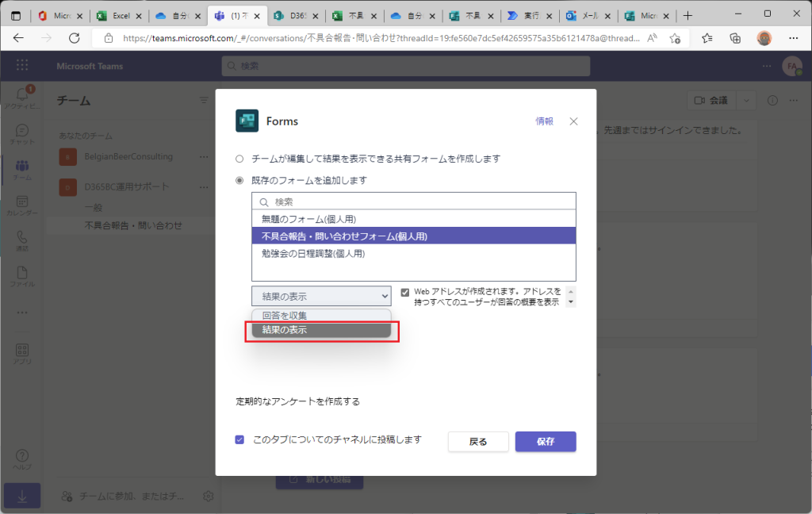
Task: Select 無題のフォーム(個人用) in the form list
Action: click(414, 219)
